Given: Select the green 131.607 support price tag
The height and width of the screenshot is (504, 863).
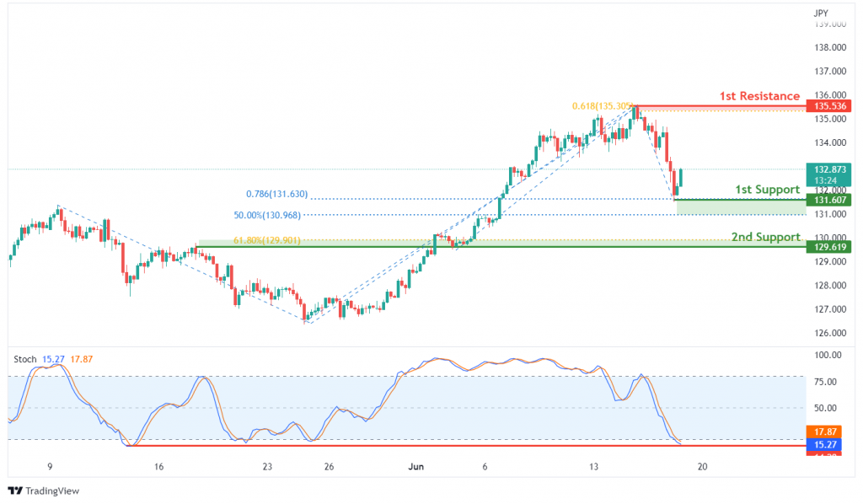Looking at the screenshot, I should (829, 200).
